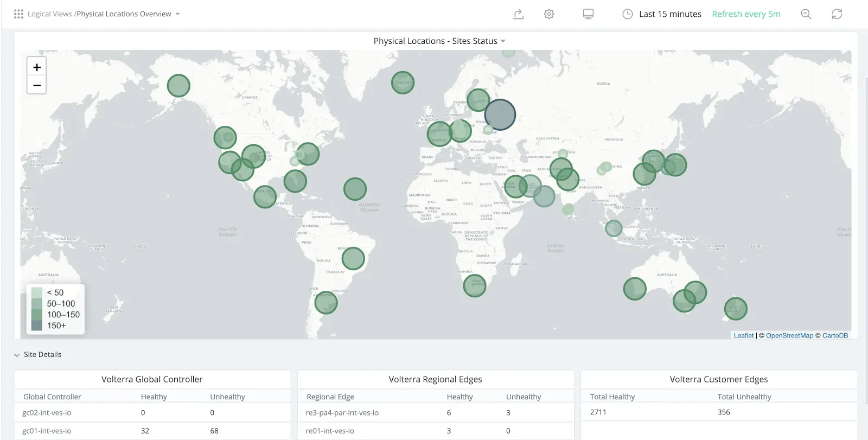The width and height of the screenshot is (868, 440).
Task: Sort by Healthy column in Regional Edges table
Action: click(460, 397)
